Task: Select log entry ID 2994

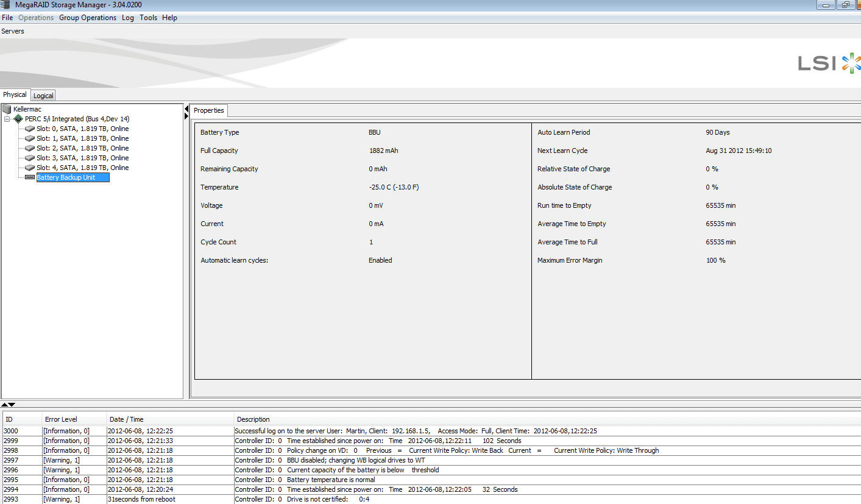Action: pyautogui.click(x=431, y=489)
